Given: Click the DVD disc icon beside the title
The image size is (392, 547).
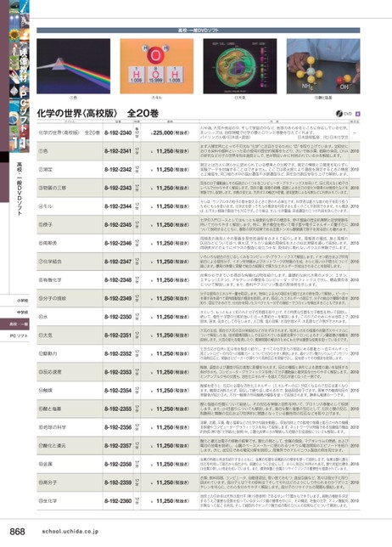Looking at the screenshot, I should coord(339,114).
